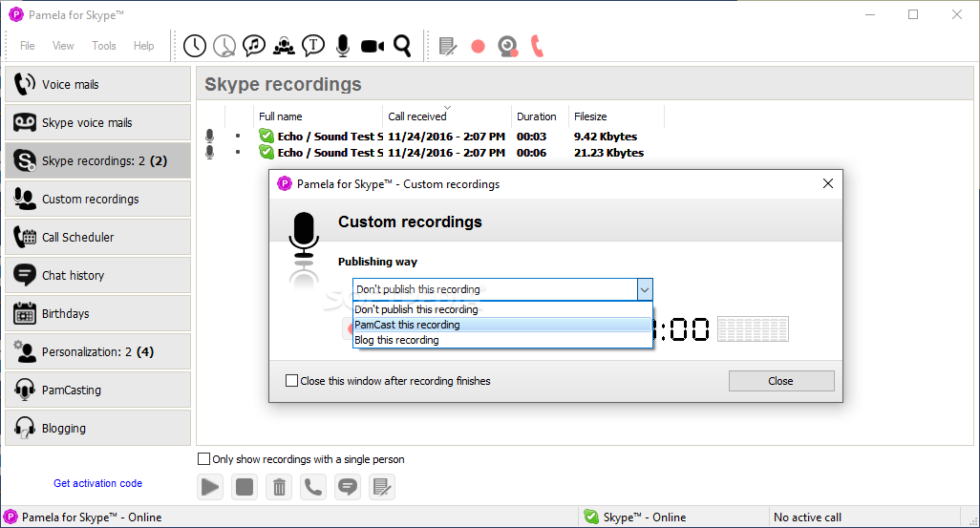Open Skype voice mails section
The width and height of the screenshot is (980, 528).
(98, 122)
